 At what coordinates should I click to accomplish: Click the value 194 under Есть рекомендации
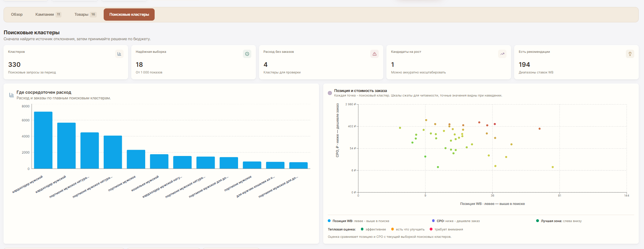[524, 65]
